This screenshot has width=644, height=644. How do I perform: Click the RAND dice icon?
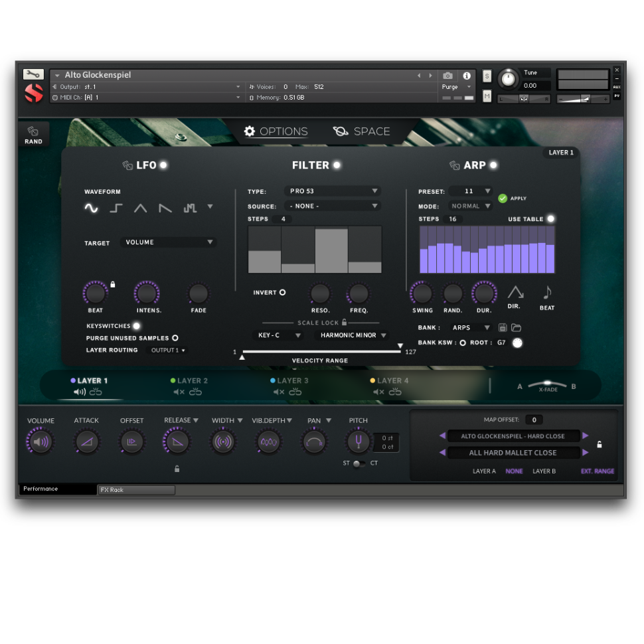[33, 131]
